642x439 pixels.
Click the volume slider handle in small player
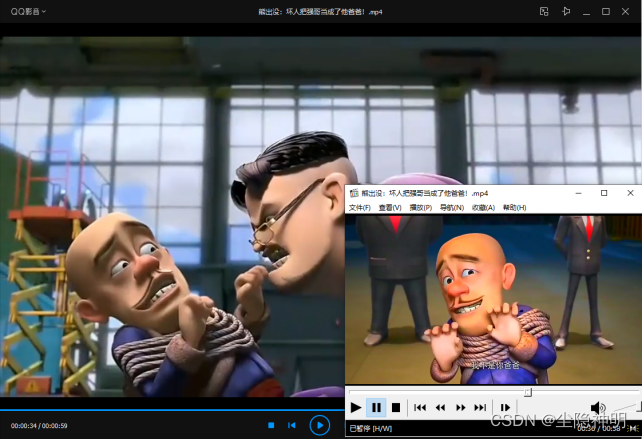point(639,407)
